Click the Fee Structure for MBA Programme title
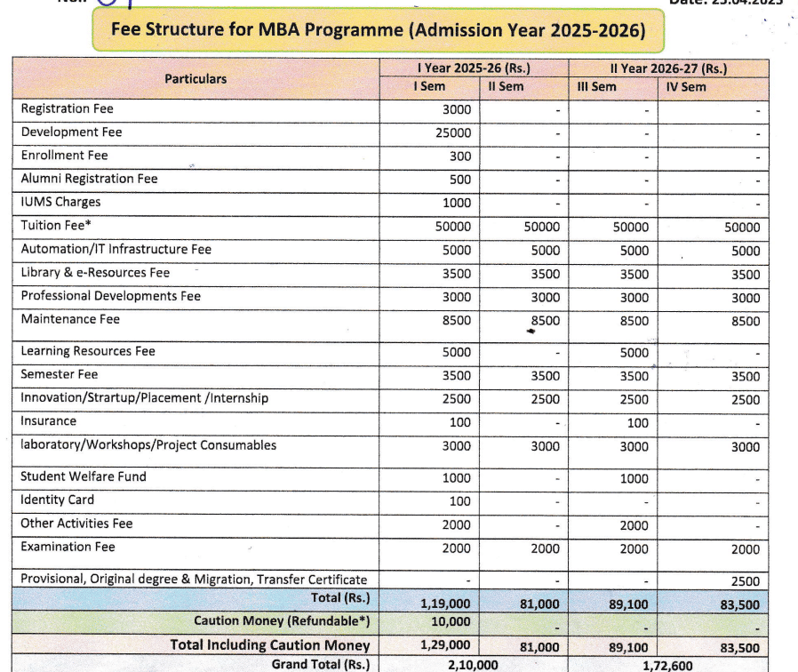 click(x=379, y=30)
